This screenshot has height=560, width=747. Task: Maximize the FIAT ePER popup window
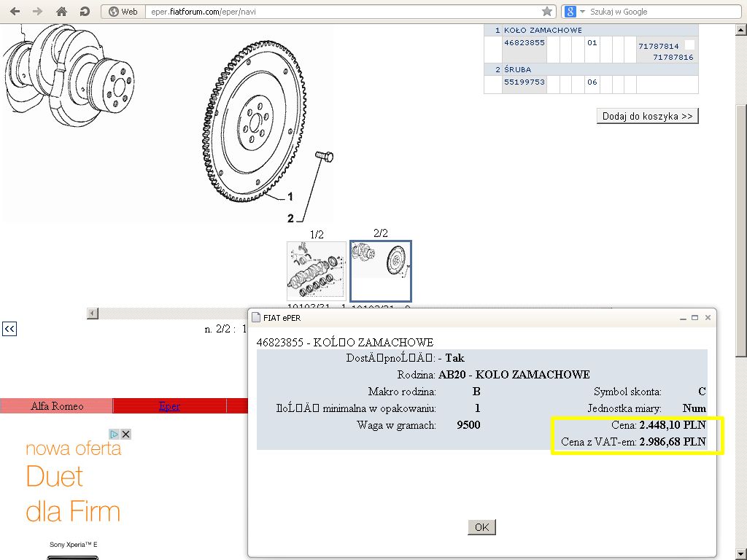[x=695, y=318]
